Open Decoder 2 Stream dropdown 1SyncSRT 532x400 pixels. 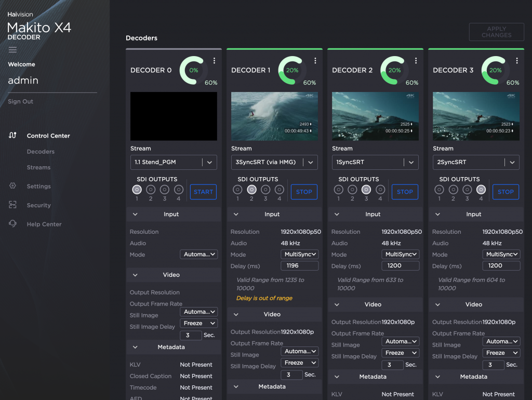click(x=375, y=162)
